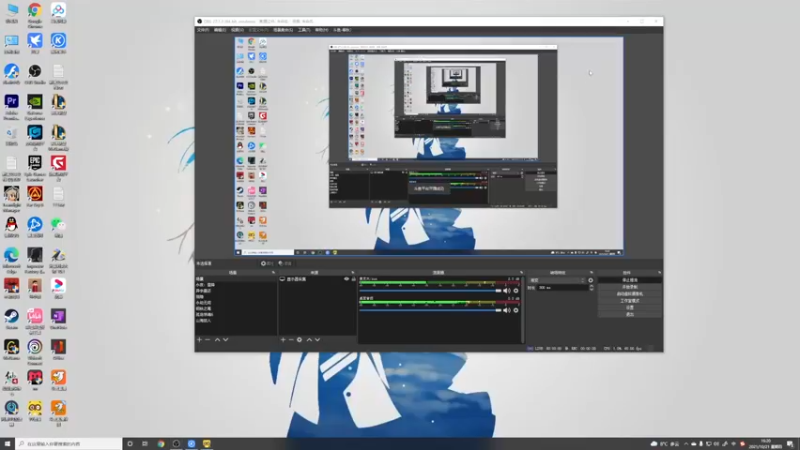Open the Edit menu in OBS

tap(220, 30)
